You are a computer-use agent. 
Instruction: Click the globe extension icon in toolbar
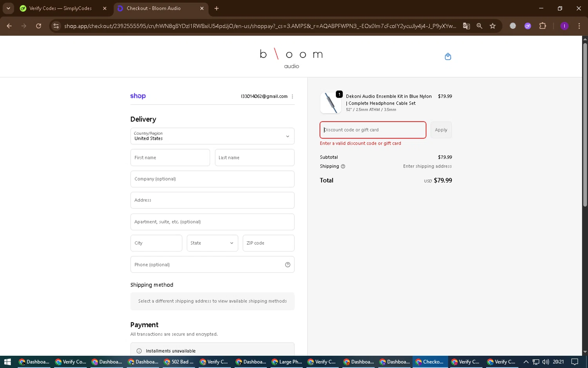(513, 26)
